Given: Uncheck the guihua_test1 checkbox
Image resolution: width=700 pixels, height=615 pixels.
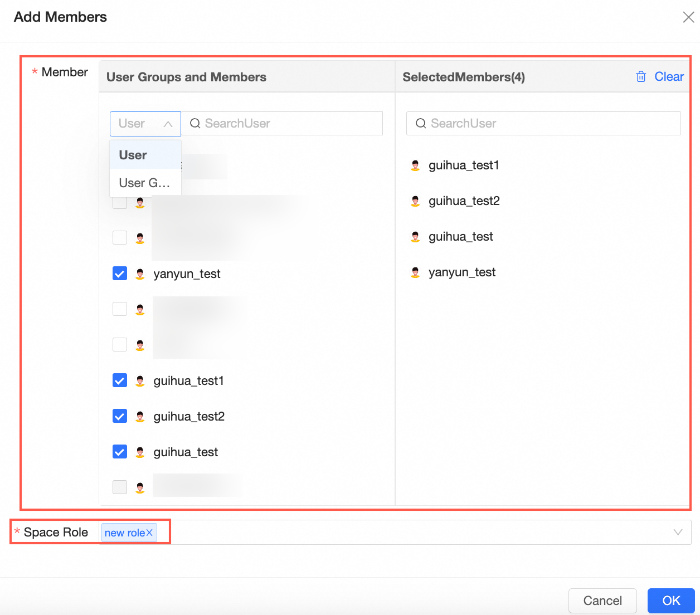Looking at the screenshot, I should tap(120, 380).
